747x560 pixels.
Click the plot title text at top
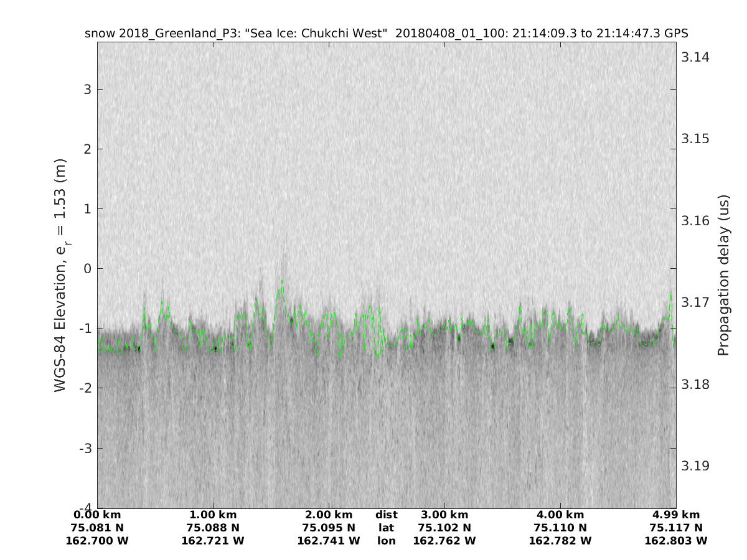tap(386, 33)
